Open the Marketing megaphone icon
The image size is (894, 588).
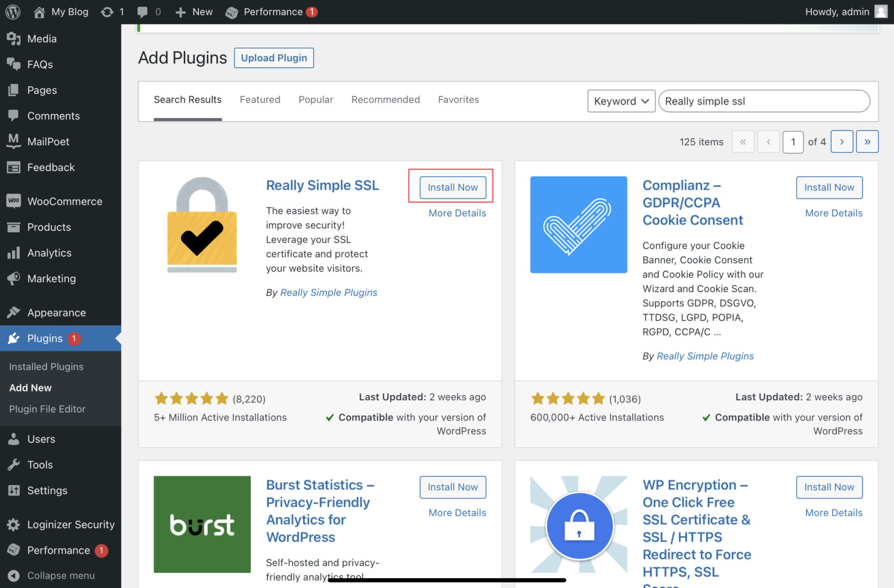coord(14,279)
